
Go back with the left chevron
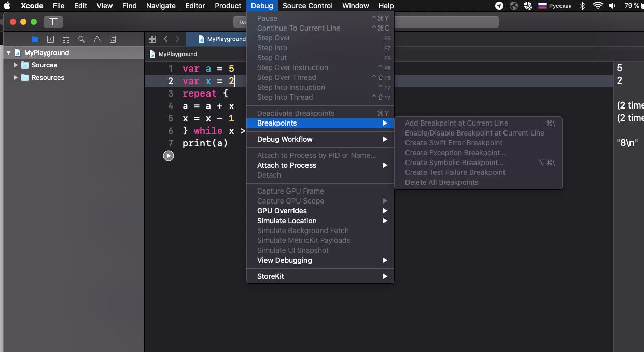pos(165,39)
